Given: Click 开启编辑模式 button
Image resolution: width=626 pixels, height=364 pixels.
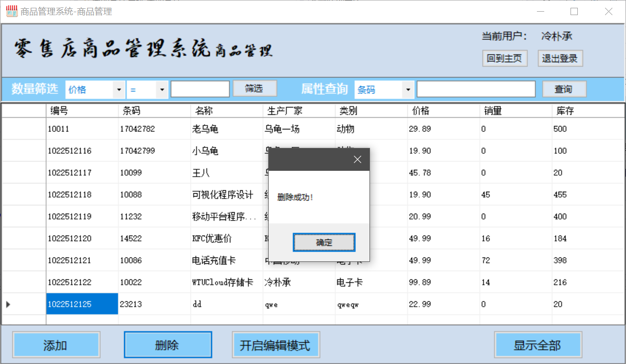Looking at the screenshot, I should pos(276,345).
